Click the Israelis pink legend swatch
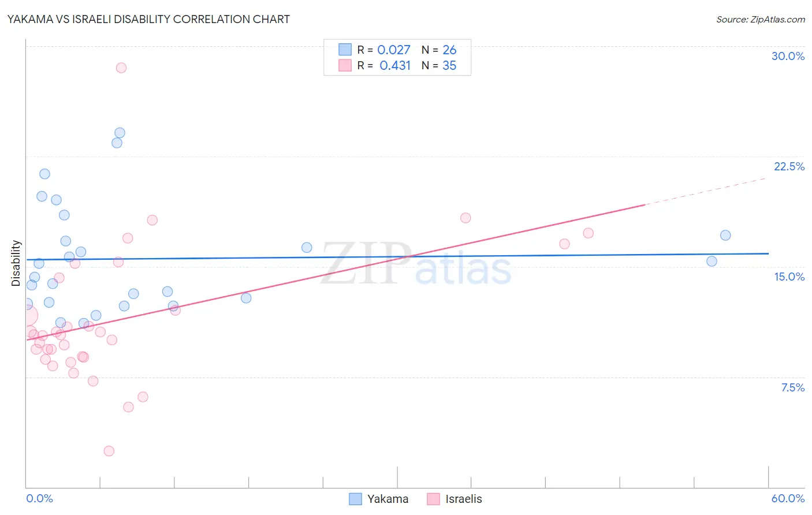The height and width of the screenshot is (515, 812). click(x=433, y=499)
